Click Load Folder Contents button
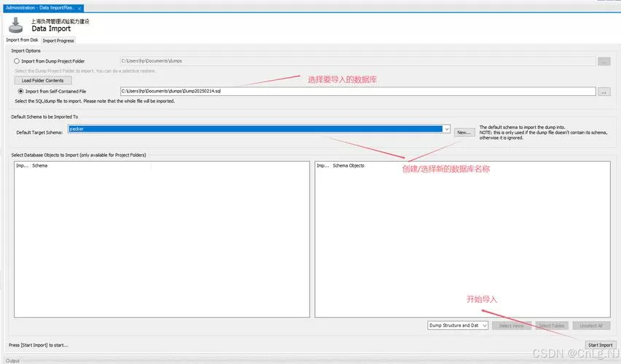This screenshot has height=364, width=621. point(43,80)
